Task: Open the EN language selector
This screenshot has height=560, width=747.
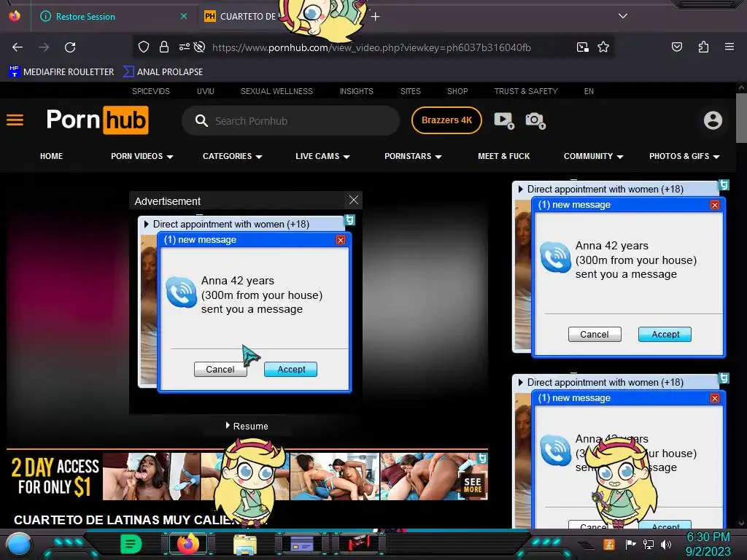Action: [x=589, y=91]
